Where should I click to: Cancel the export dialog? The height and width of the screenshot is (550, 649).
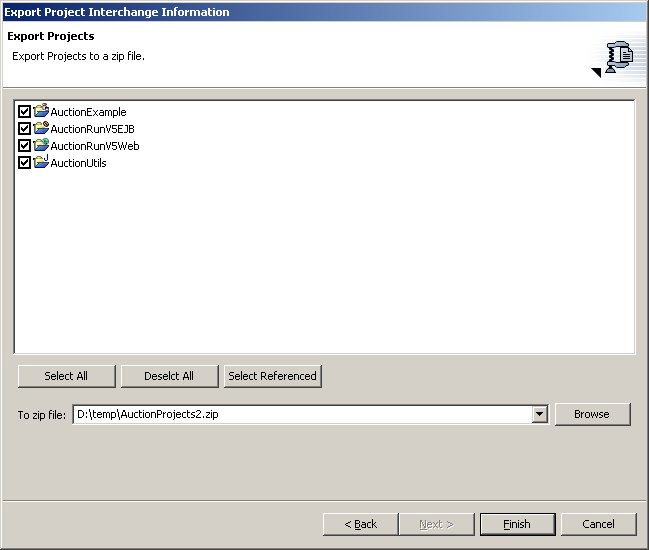[599, 524]
